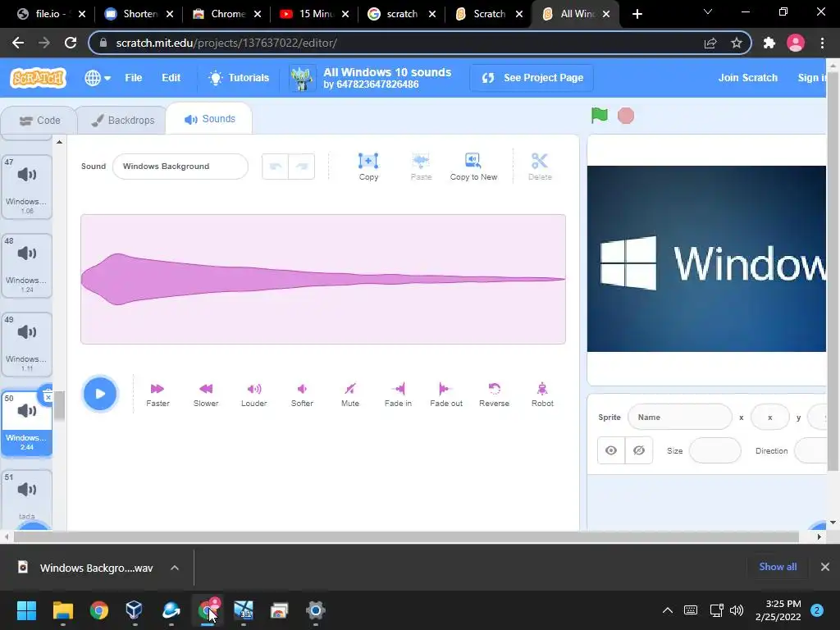The image size is (840, 630).
Task: Click the Paste tool in sound editor
Action: click(421, 166)
